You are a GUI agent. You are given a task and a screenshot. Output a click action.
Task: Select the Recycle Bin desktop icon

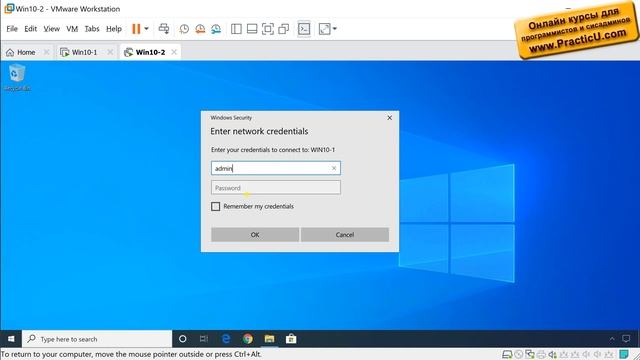coord(17,78)
